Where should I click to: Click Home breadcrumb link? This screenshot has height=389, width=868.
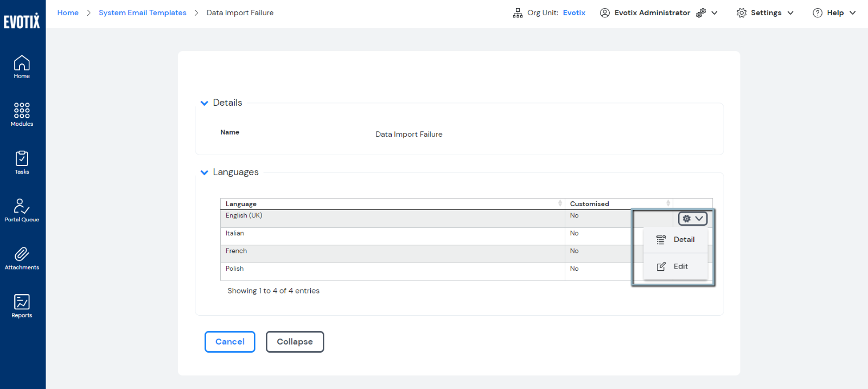coord(68,13)
